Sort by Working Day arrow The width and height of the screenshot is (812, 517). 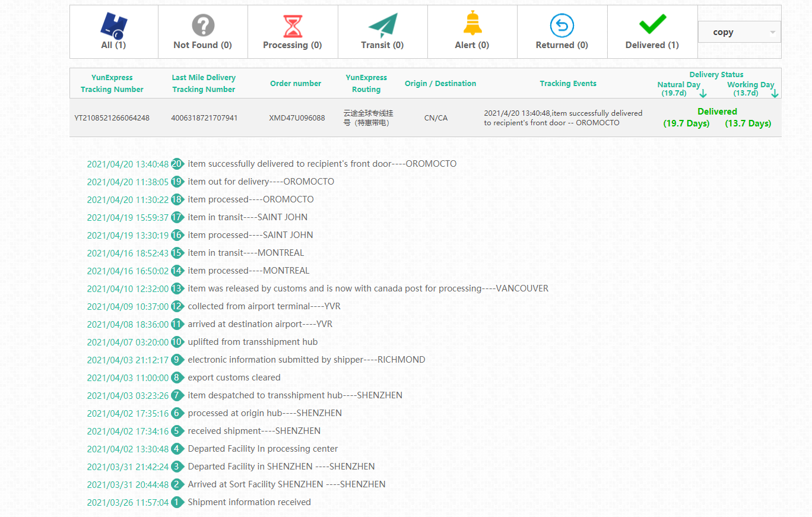775,94
